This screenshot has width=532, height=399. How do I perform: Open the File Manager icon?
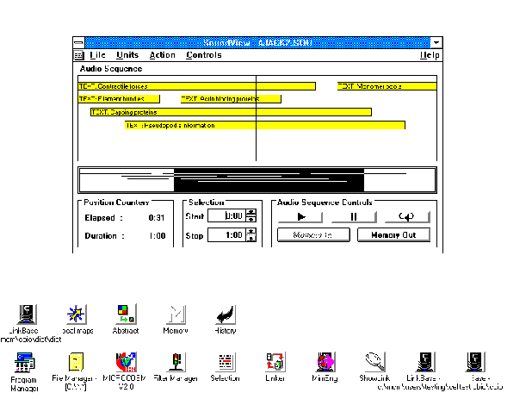pos(77,362)
